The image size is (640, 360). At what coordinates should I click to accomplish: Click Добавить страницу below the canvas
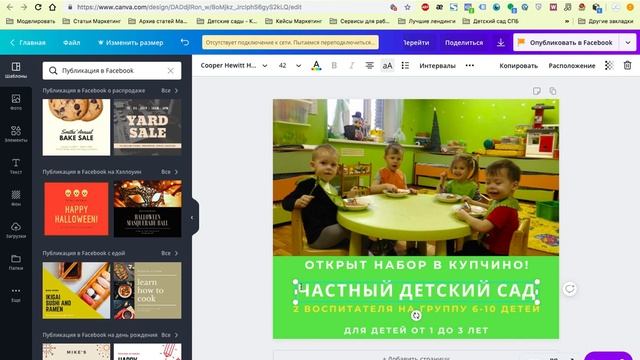click(x=416, y=357)
